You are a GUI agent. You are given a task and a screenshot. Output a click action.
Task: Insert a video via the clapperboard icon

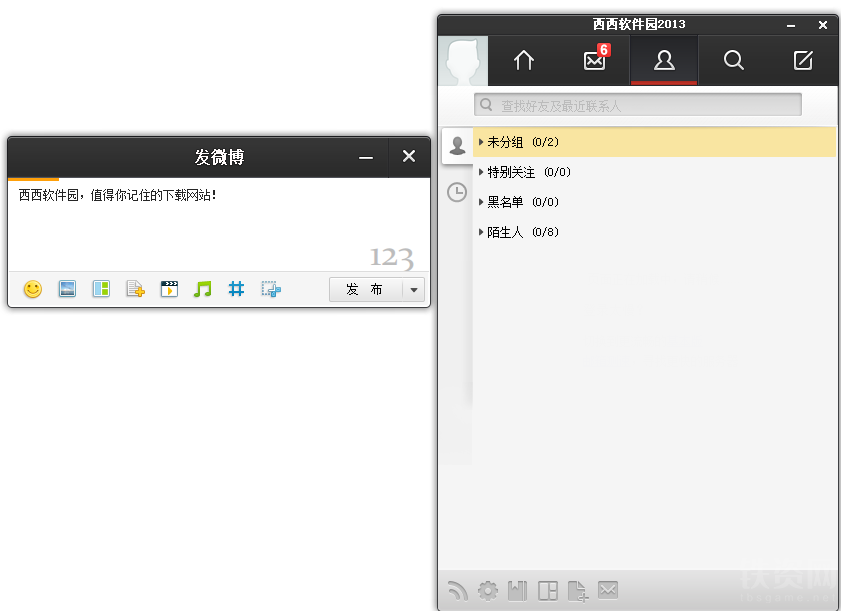click(169, 289)
